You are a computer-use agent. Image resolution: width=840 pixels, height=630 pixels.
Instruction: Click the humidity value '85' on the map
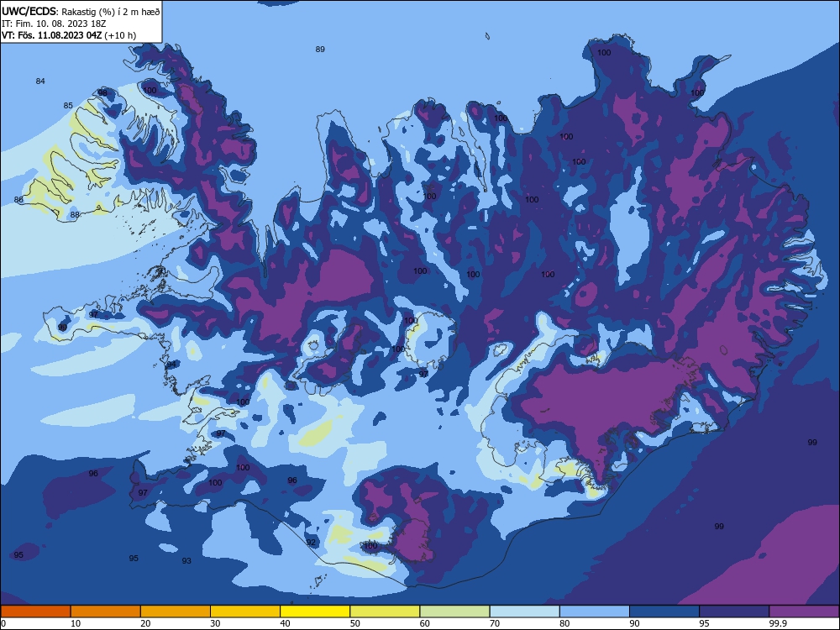68,106
